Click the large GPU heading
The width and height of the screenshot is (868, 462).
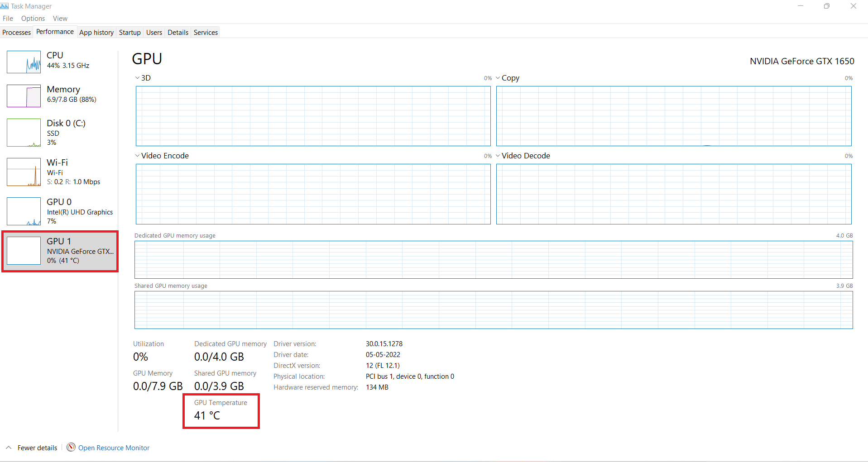point(147,59)
